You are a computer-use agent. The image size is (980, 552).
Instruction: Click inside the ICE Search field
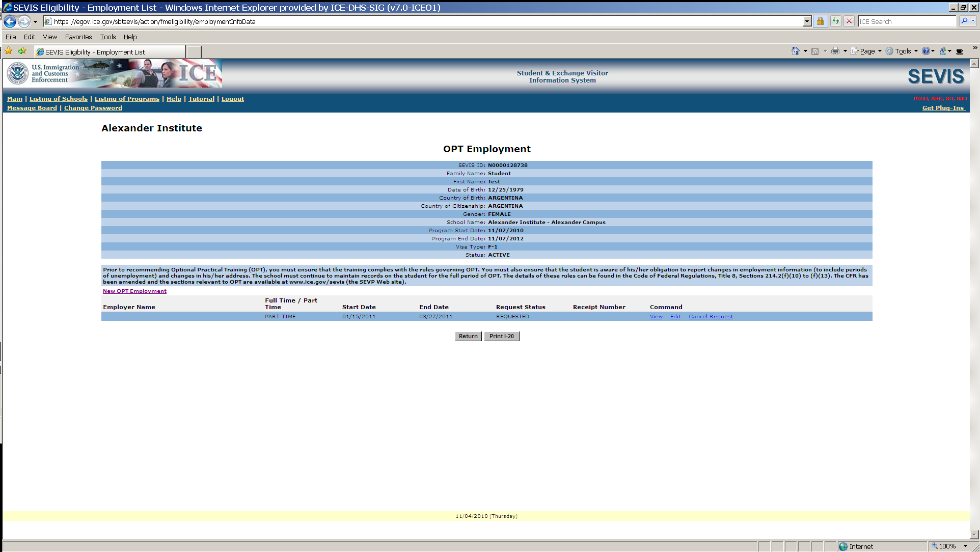click(907, 21)
